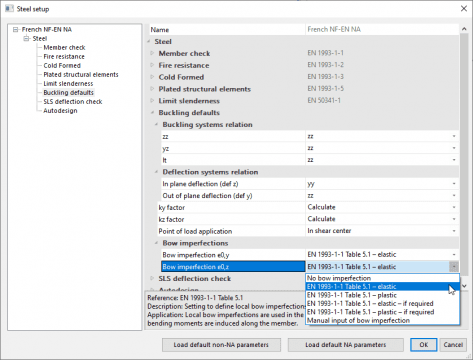The width and height of the screenshot is (473, 360).
Task: Collapse the Bow imperfections section
Action: 156,243
